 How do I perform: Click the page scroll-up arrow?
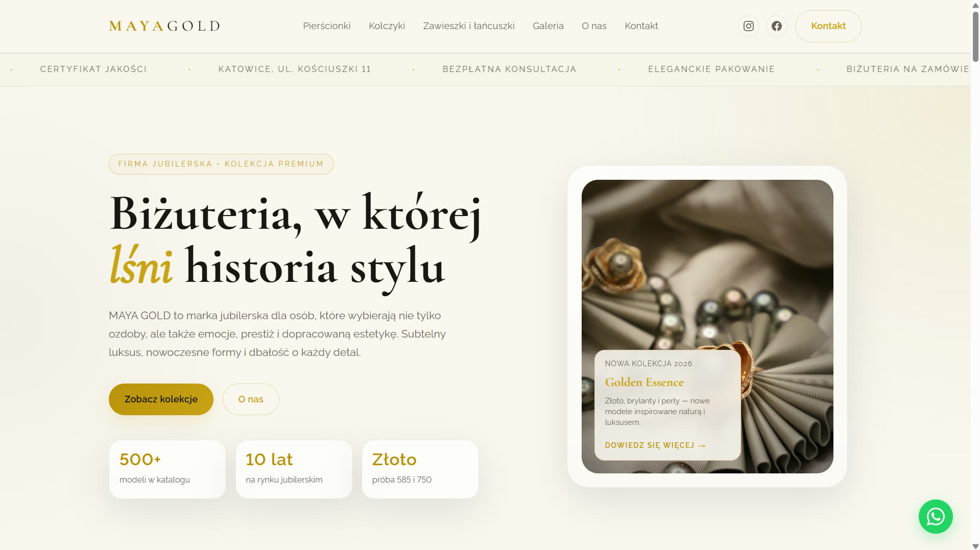pyautogui.click(x=975, y=5)
